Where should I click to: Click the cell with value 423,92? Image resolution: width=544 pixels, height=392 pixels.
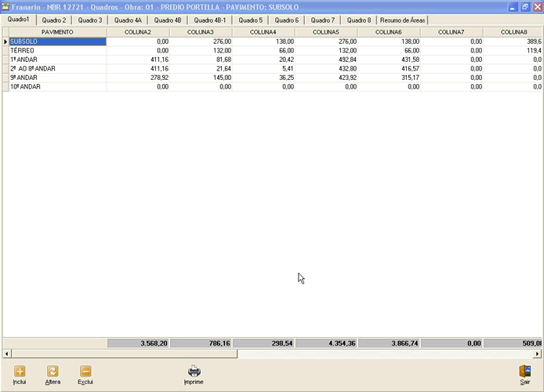tap(326, 78)
